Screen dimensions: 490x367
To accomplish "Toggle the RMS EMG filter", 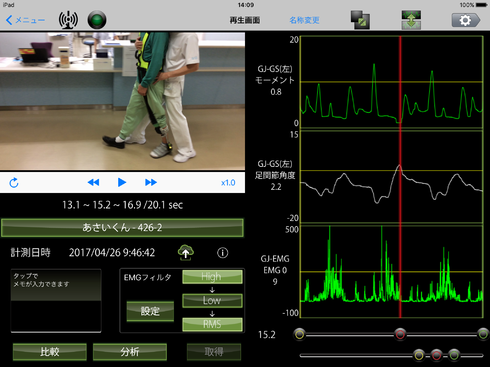I will pos(212,324).
